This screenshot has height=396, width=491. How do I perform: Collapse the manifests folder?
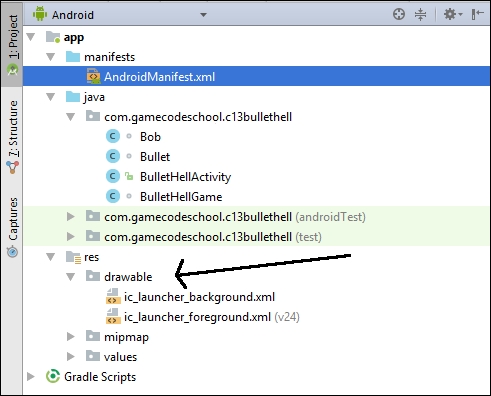coord(51,57)
